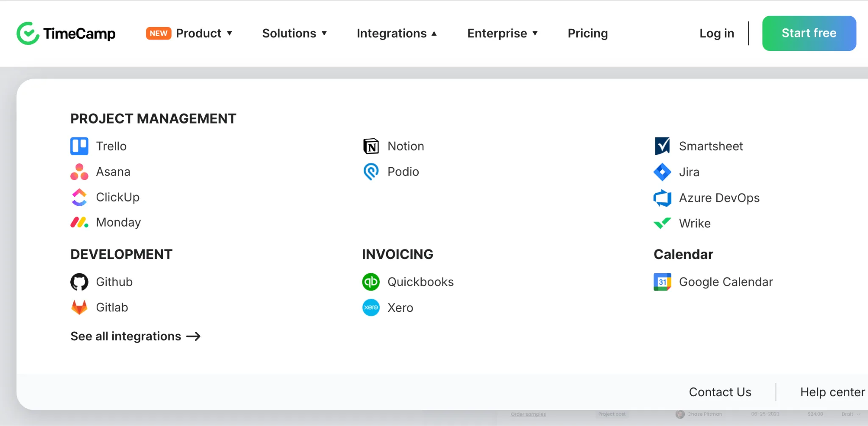Click the Xero icon
868x426 pixels.
[x=371, y=308]
